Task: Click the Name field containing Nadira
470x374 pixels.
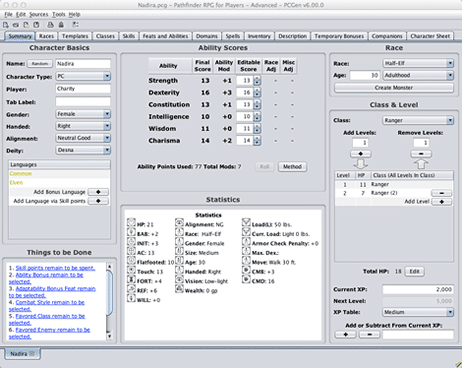Action: 83,64
